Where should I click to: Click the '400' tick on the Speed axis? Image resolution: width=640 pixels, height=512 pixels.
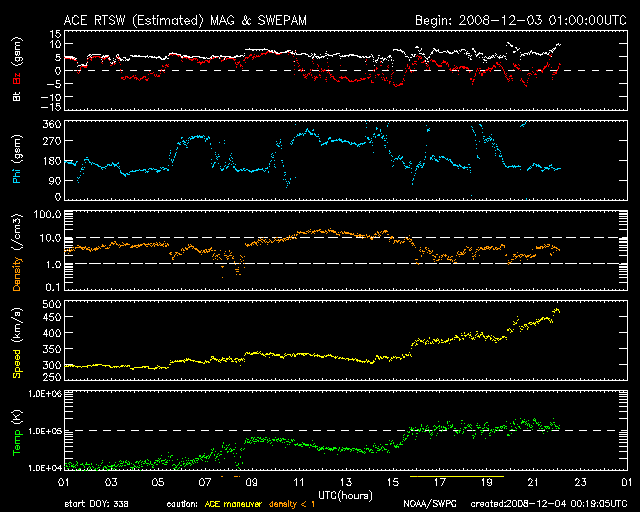(x=52, y=333)
